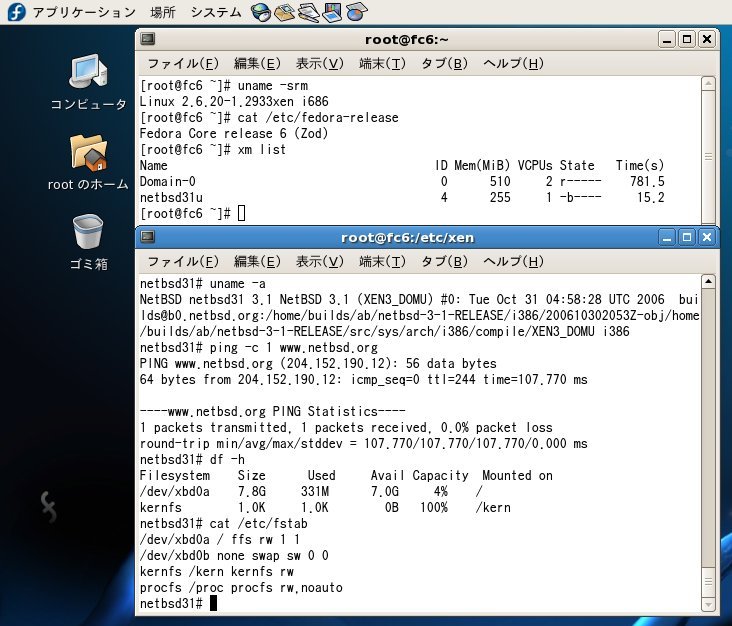Click the [root@fc6 ~]# prompt cursor

click(241, 213)
